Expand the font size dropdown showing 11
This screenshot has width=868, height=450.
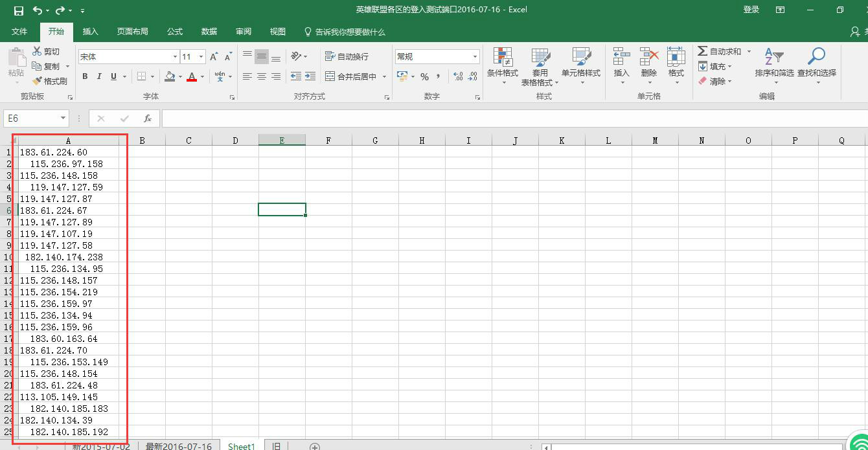coord(201,57)
